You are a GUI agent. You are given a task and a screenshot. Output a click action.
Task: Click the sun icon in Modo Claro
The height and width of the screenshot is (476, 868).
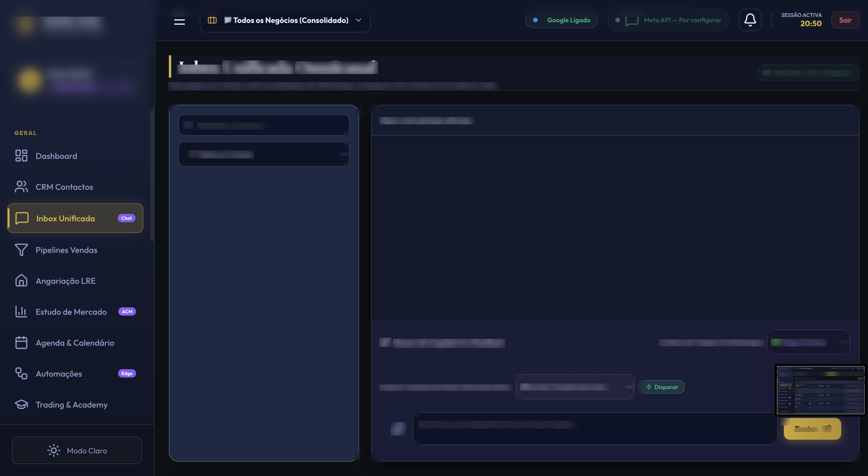(x=54, y=450)
